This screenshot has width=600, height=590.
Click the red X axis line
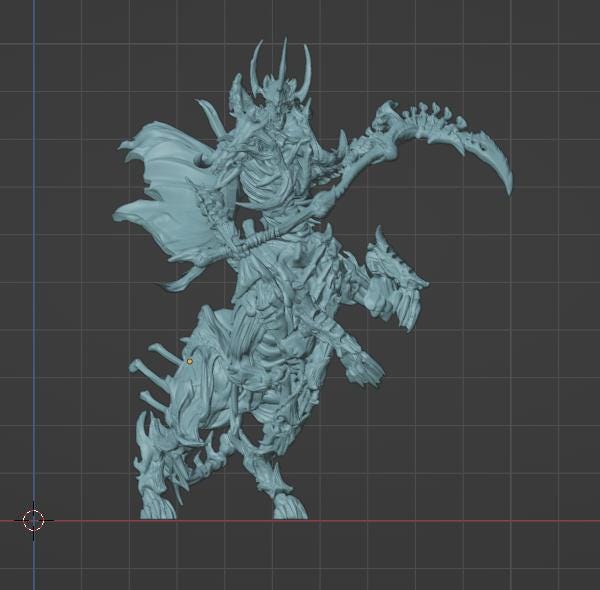pyautogui.click(x=450, y=521)
